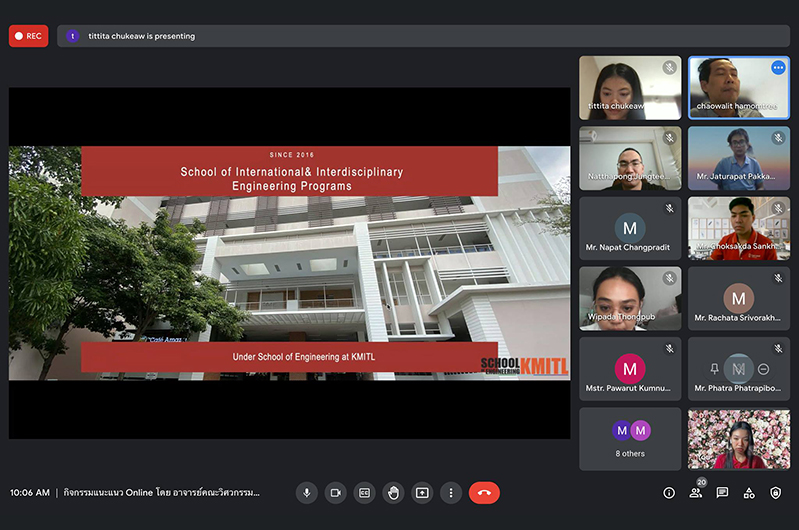Viewport: 799px width, 530px height.
Task: Toggle the microphone button
Action: coord(307,493)
